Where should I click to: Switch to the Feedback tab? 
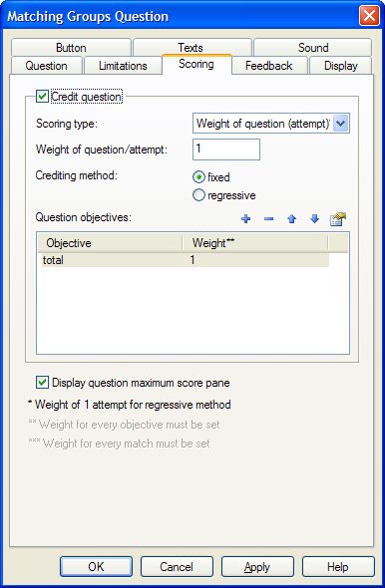pos(269,66)
